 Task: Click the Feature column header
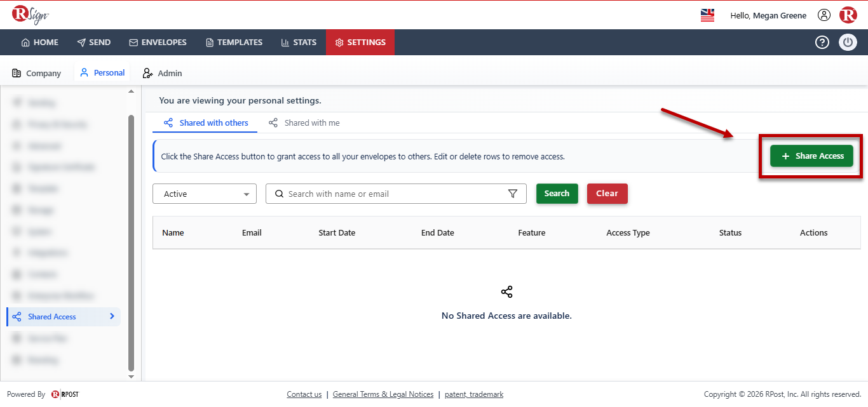click(x=532, y=233)
